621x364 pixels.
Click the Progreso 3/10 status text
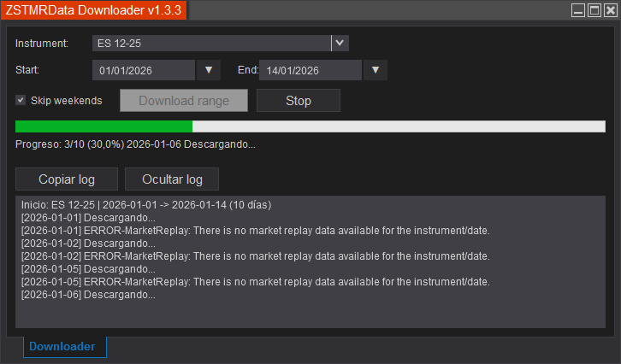(135, 144)
